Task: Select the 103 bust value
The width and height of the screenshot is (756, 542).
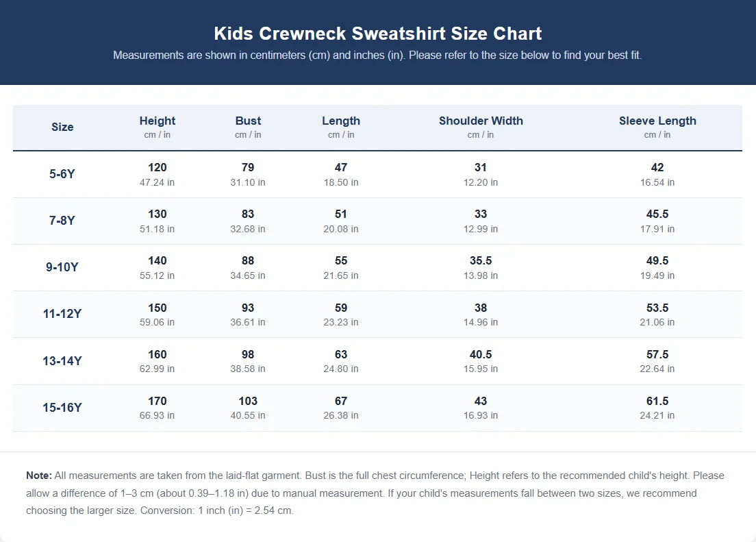Action: point(248,401)
